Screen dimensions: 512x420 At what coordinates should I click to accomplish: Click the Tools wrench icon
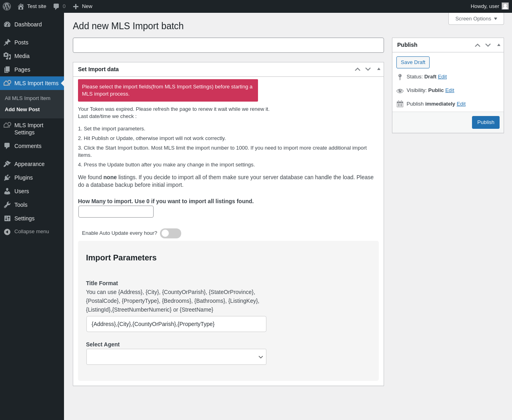pos(7,205)
